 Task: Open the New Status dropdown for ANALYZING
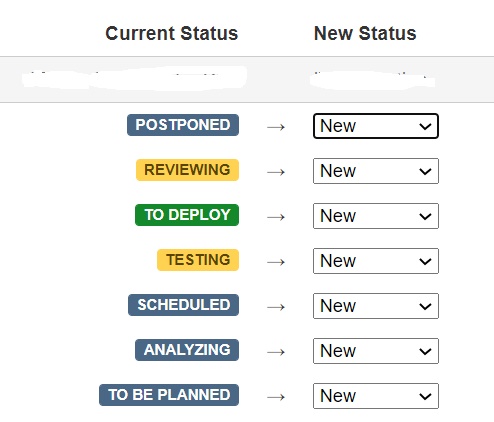coord(376,351)
